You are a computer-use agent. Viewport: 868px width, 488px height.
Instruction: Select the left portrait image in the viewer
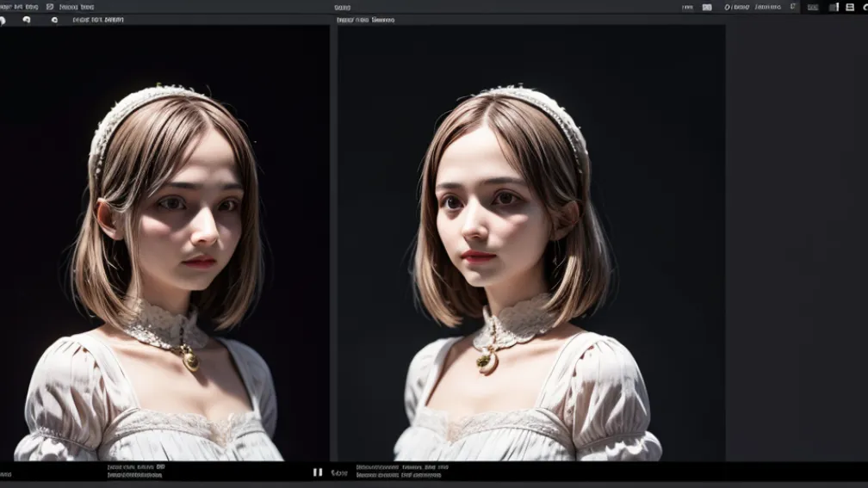[x=164, y=258]
